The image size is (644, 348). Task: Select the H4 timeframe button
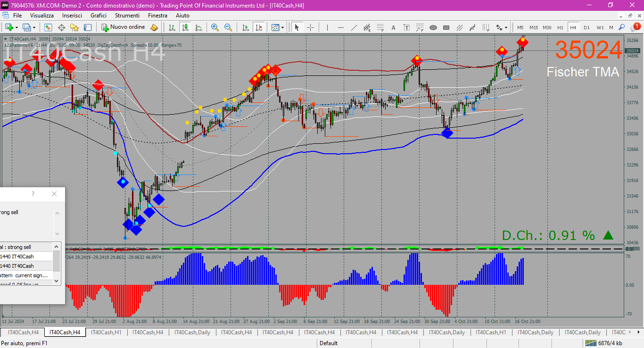coord(573,27)
